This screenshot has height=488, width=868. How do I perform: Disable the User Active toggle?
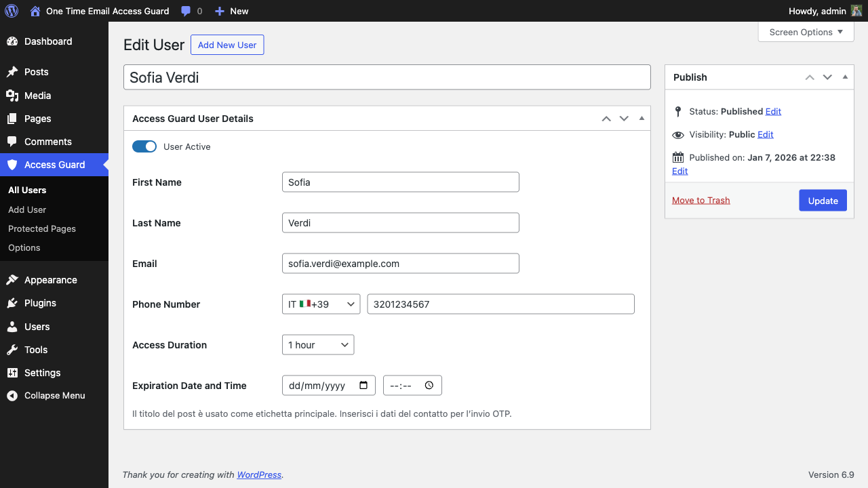[x=144, y=146]
